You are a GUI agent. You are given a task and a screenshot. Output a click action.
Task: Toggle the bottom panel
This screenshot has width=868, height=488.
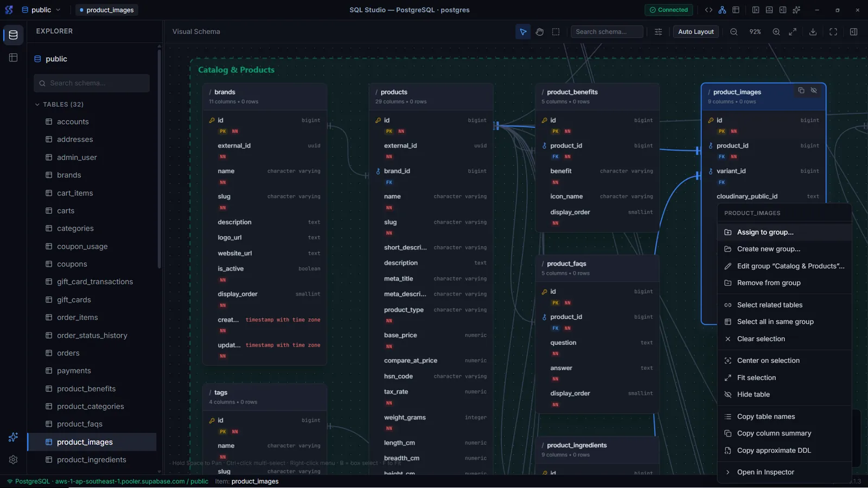(x=769, y=10)
